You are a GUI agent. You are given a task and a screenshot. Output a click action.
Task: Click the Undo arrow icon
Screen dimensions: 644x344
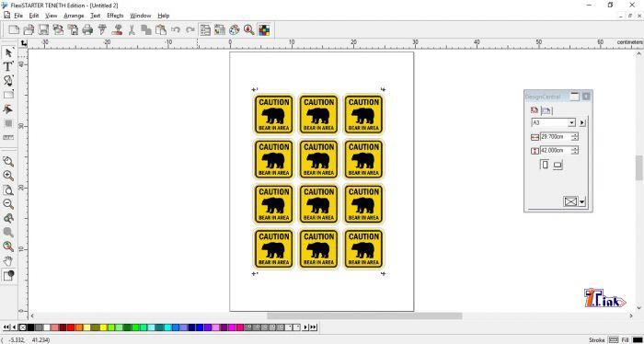(x=176, y=29)
